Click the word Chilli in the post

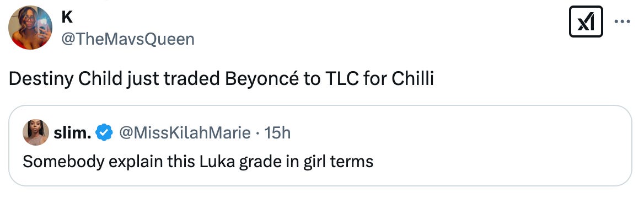click(412, 79)
